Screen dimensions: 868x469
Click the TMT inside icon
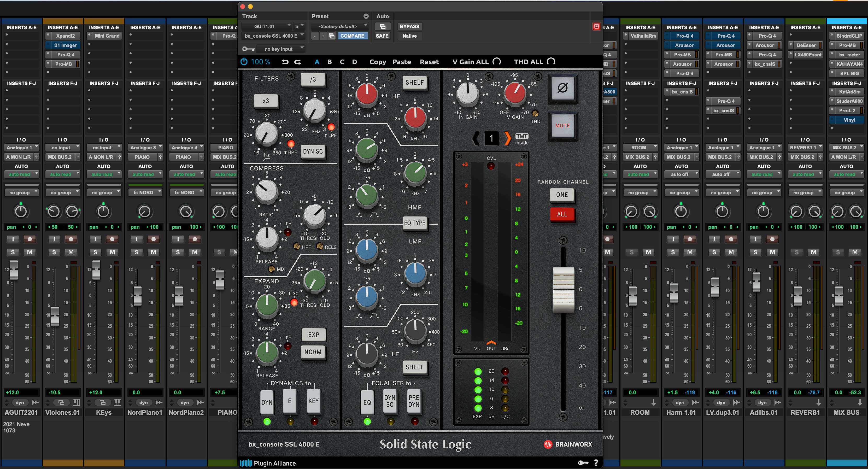click(521, 139)
